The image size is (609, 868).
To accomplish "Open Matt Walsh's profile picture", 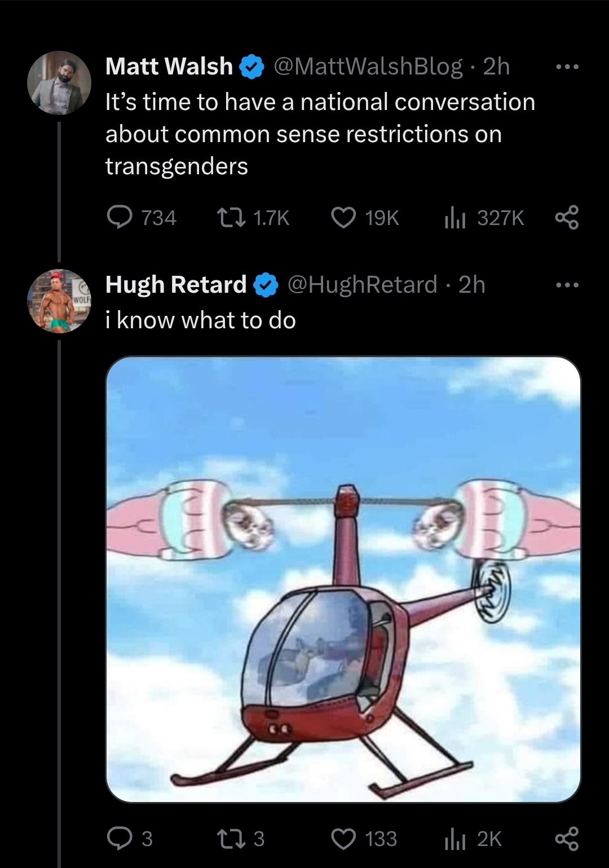I will pyautogui.click(x=59, y=83).
